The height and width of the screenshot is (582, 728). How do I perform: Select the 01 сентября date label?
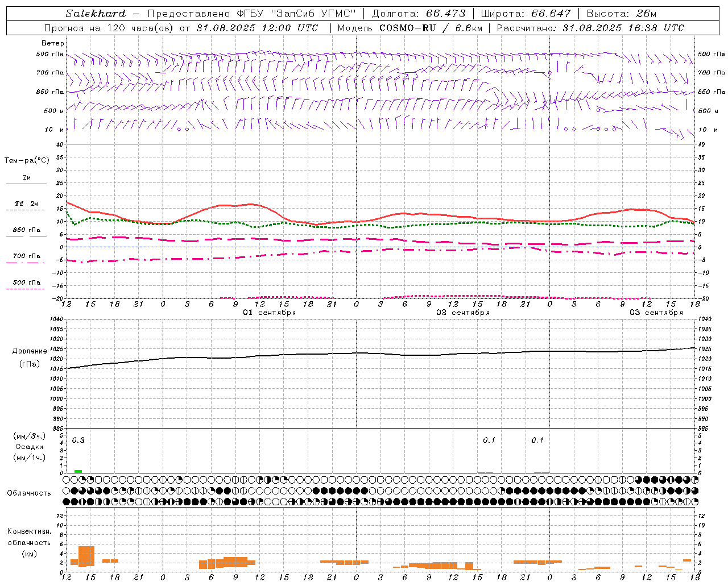coord(270,313)
